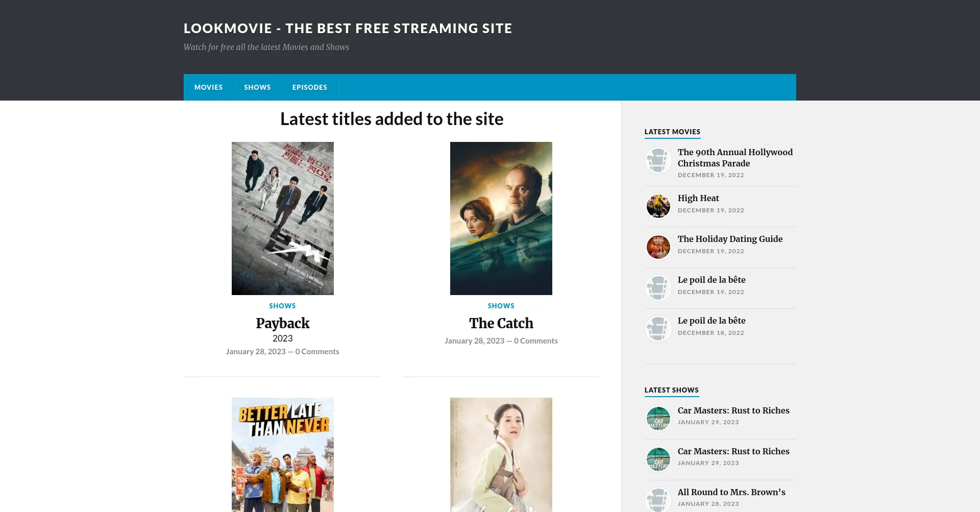Click the date under The Holiday Dating Guide
980x512 pixels.
point(711,251)
